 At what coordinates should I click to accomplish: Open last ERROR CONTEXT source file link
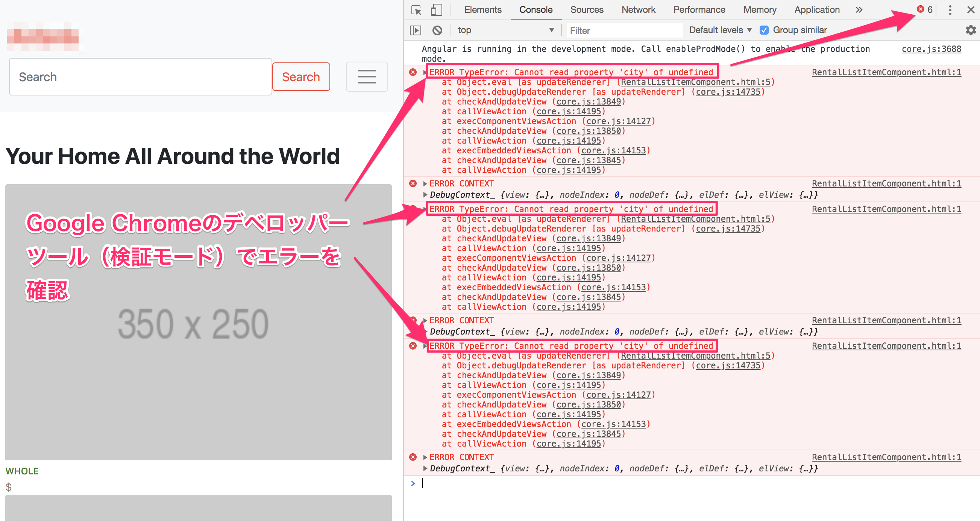pyautogui.click(x=886, y=457)
